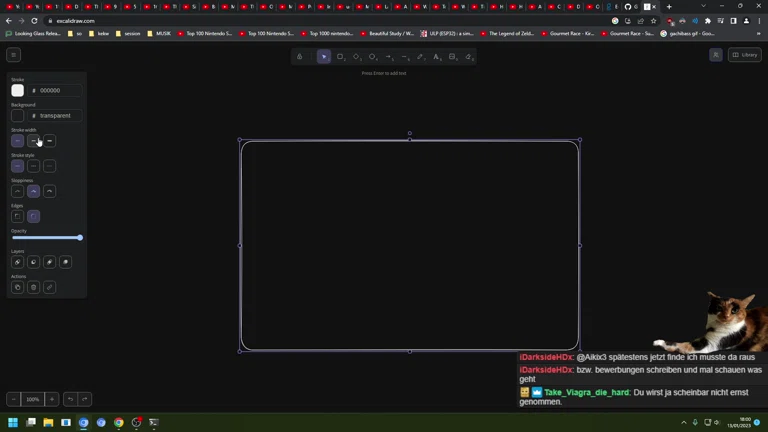
Task: Show the hidden bookmarks overflow chevron
Action: coord(759,34)
